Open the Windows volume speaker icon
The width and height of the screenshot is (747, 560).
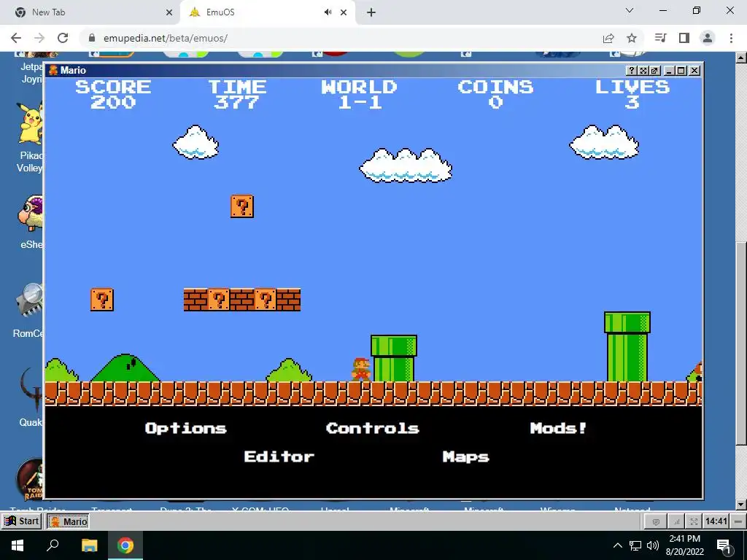pyautogui.click(x=653, y=545)
